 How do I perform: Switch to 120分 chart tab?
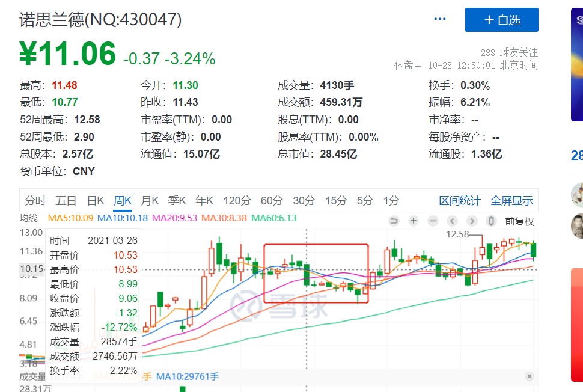point(237,201)
